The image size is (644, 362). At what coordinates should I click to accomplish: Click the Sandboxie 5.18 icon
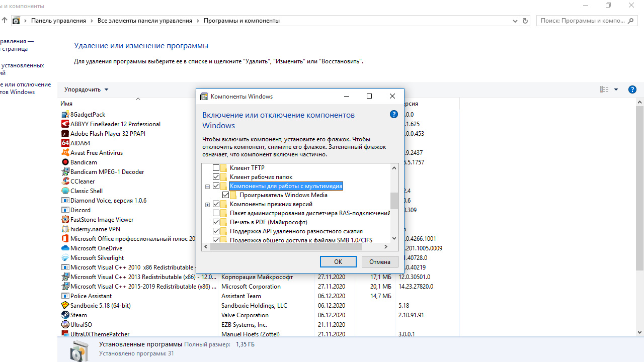click(x=65, y=305)
